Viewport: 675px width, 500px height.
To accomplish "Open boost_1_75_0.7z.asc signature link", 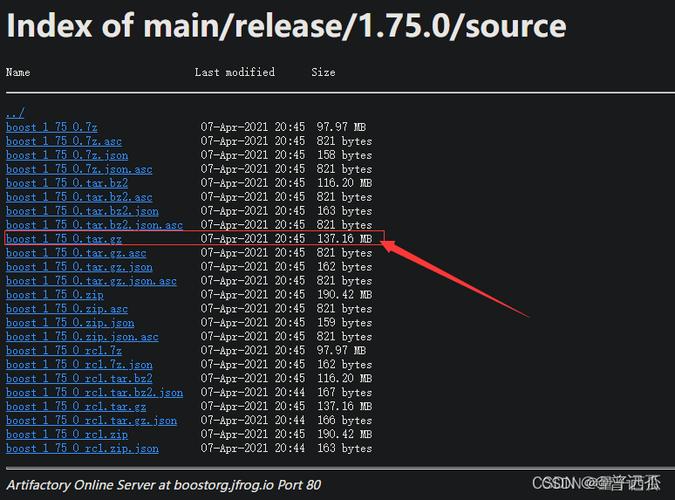I will [x=64, y=141].
